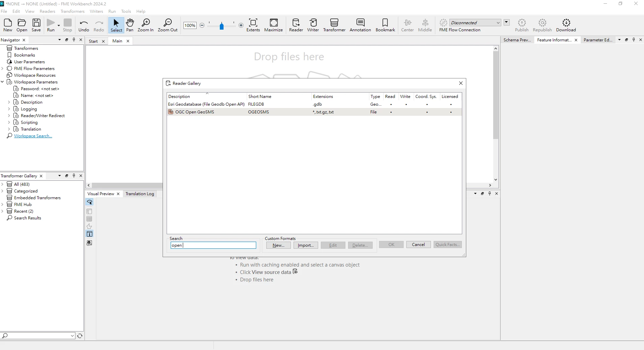Switch to the Start tab
This screenshot has height=350, width=644.
pos(93,41)
